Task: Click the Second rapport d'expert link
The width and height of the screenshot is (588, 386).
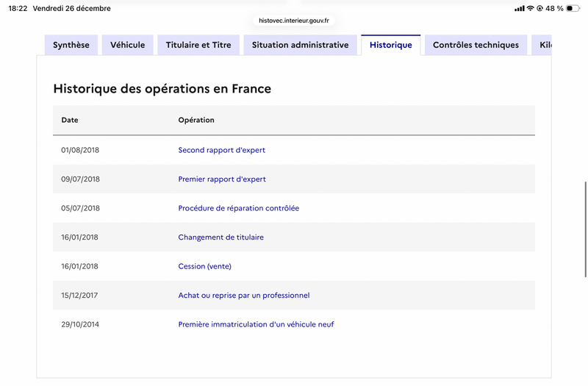Action: point(221,150)
